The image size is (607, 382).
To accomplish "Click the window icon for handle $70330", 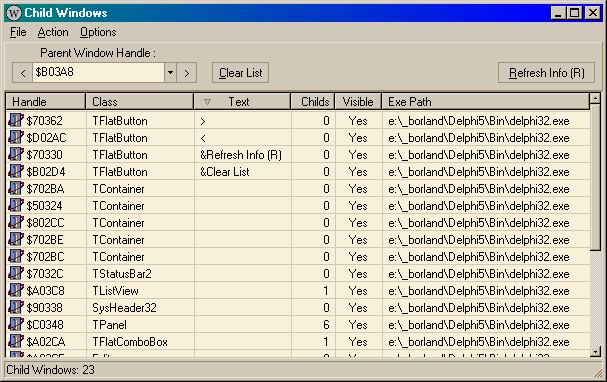I will tap(16, 154).
